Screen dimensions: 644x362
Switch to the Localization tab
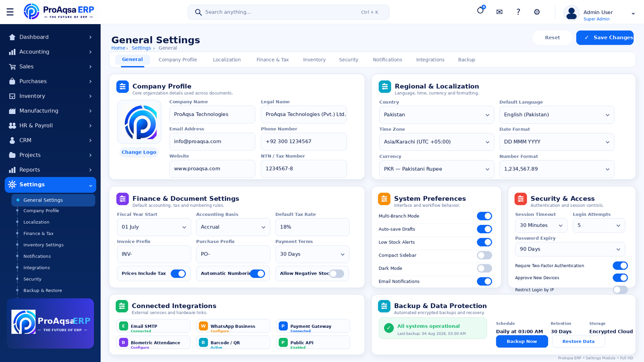(x=227, y=60)
